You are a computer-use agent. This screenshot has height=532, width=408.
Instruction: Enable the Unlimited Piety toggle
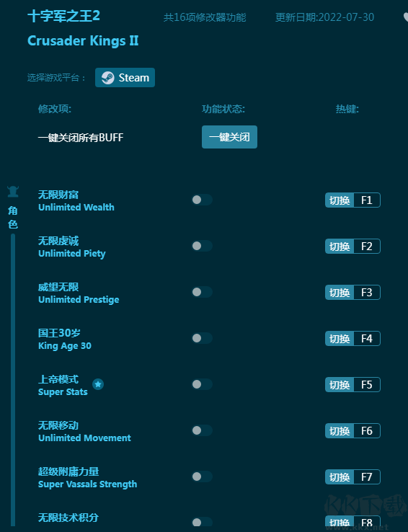(202, 246)
